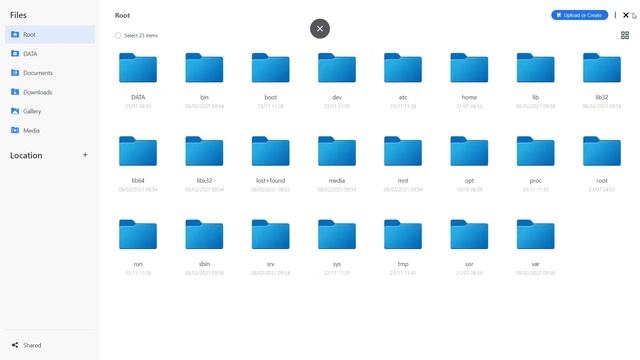Screen dimensions: 640x360
Task: Open the run folder
Action: pyautogui.click(x=138, y=234)
